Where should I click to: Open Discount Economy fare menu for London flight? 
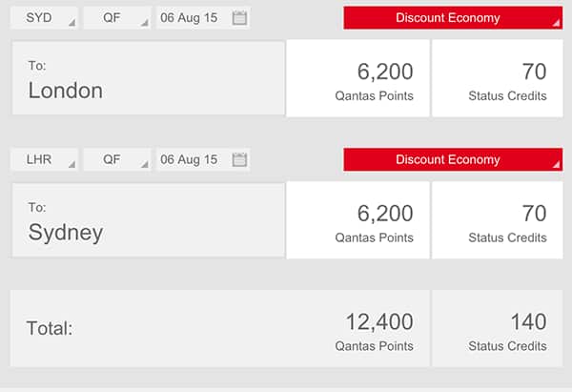(453, 18)
